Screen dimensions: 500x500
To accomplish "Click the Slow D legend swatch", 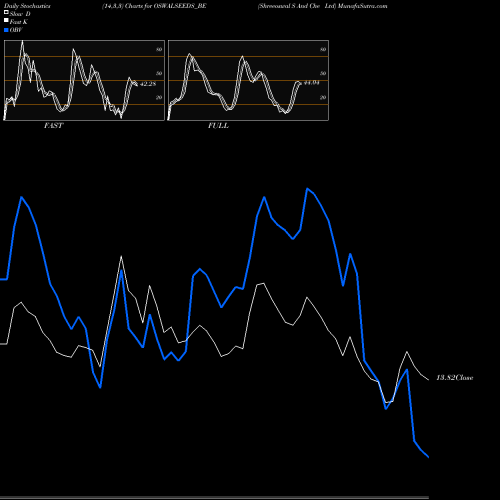I will click(x=6, y=12).
